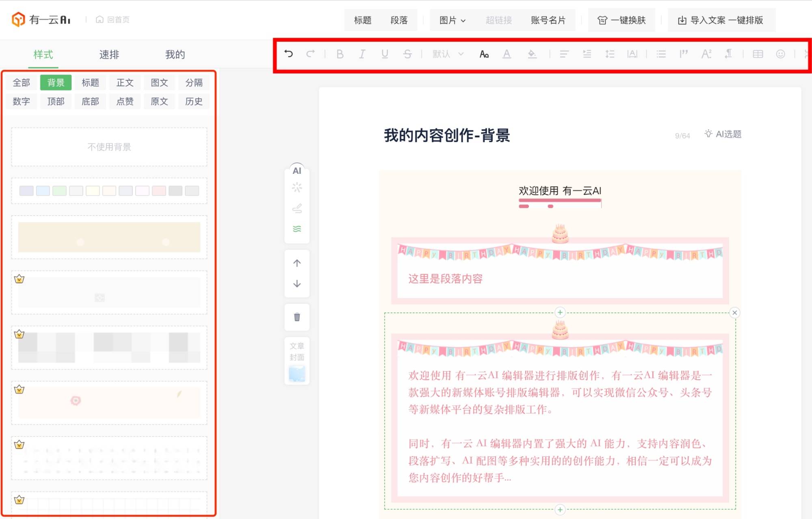812x519 pixels.
Task: Pick the light green background swatch
Action: (x=59, y=190)
